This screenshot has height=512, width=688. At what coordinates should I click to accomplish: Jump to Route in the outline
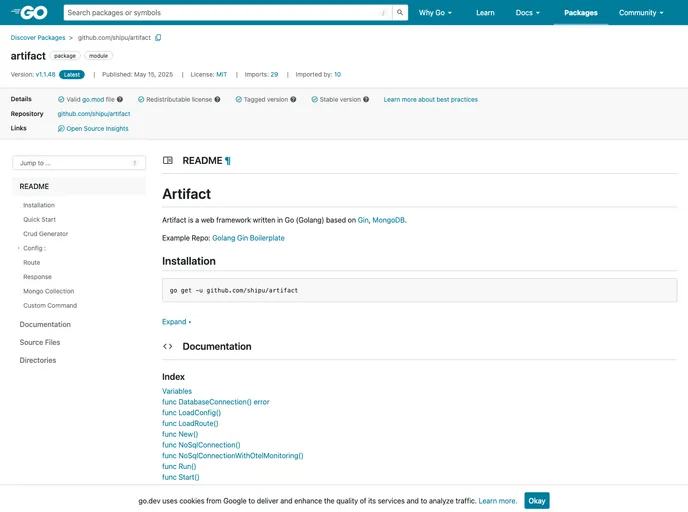coord(32,262)
